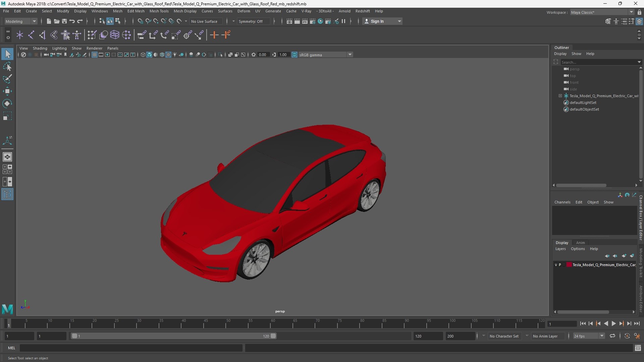Click the time range slider bar

point(174,336)
